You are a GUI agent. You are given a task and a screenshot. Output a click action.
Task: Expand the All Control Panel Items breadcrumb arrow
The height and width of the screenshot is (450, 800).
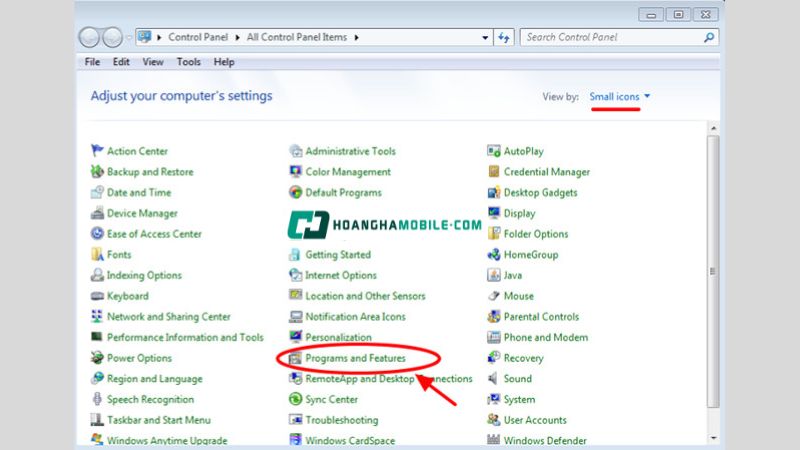point(356,38)
